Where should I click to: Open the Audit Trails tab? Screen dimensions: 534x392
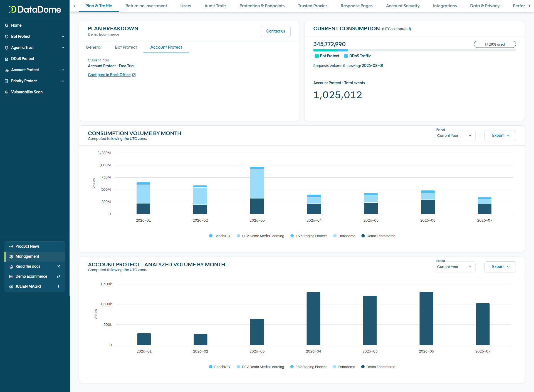tap(215, 6)
